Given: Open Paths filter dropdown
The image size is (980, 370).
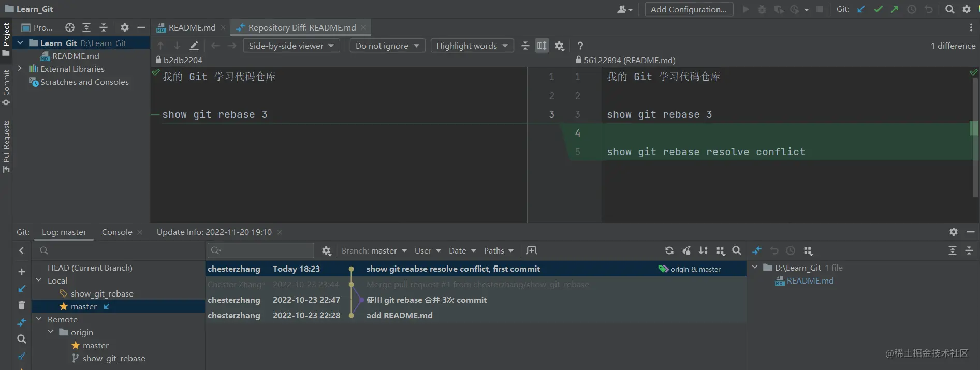Looking at the screenshot, I should (499, 250).
